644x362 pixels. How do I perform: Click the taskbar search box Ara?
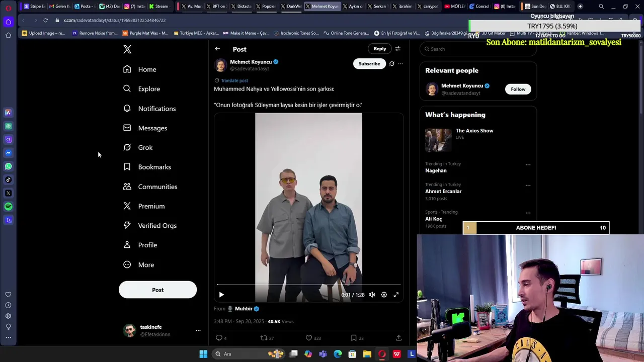tap(249, 354)
